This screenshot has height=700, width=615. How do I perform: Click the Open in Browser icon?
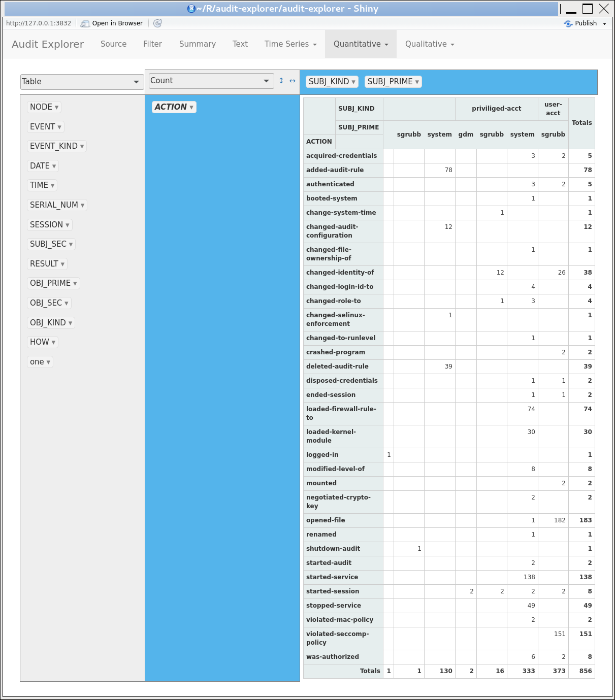pyautogui.click(x=85, y=23)
